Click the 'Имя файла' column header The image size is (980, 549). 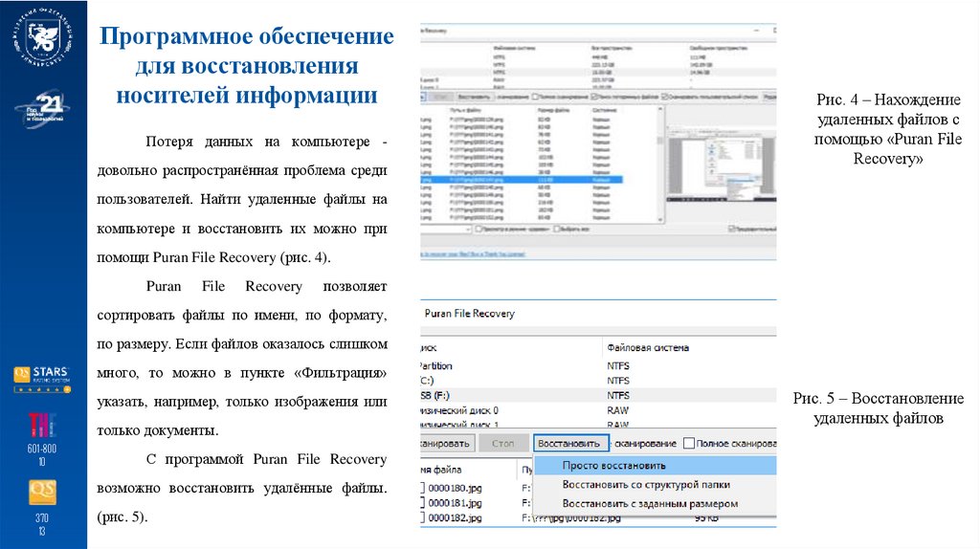click(x=441, y=470)
